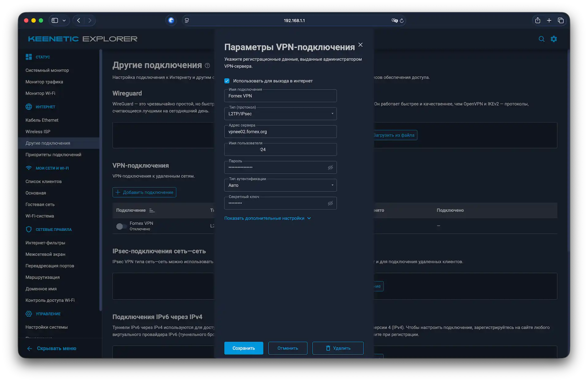The width and height of the screenshot is (588, 382).
Task: Enable the Fornex VPN connection toggle
Action: (x=121, y=226)
